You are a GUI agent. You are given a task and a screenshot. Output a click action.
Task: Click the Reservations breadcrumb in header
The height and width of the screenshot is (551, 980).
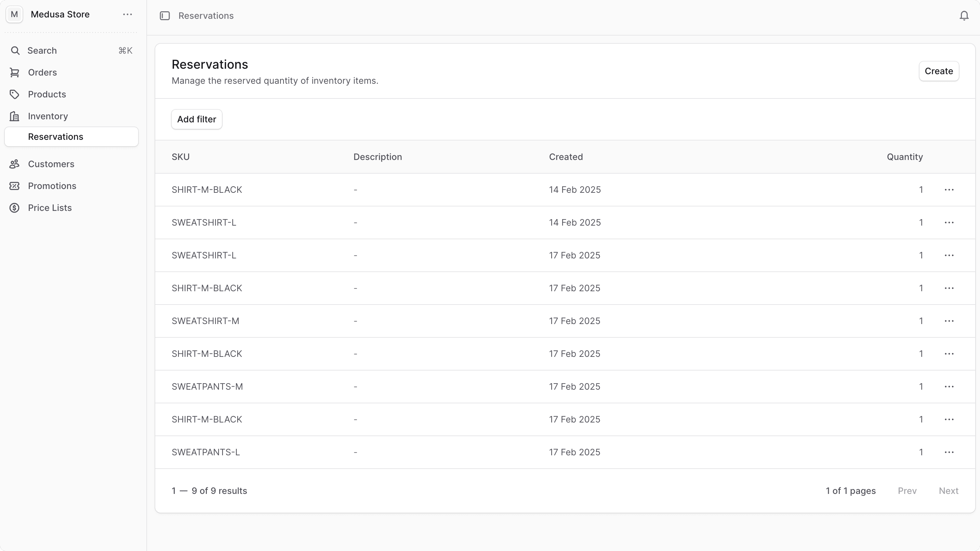206,16
